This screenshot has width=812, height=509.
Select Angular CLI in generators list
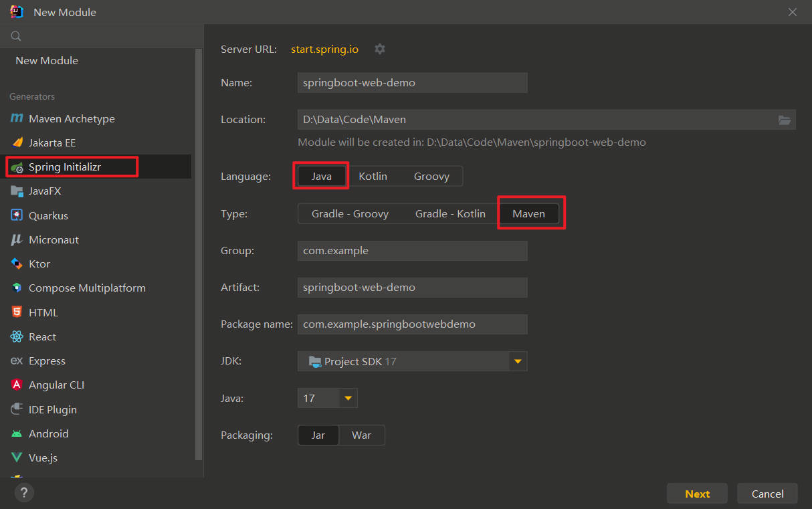point(56,385)
